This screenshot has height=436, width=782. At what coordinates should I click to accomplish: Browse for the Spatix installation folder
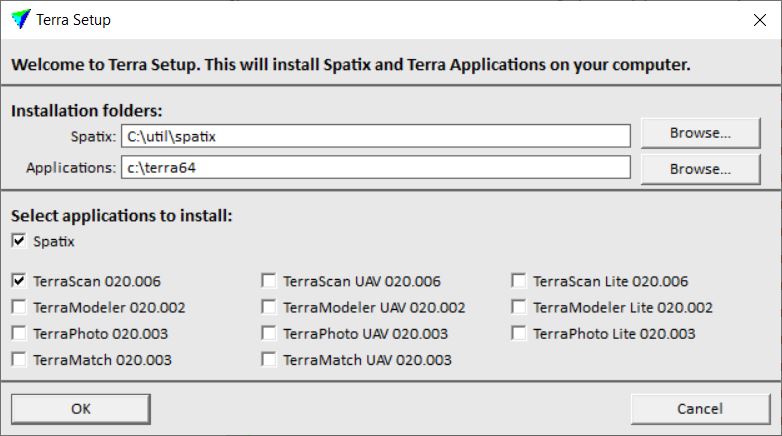(700, 132)
